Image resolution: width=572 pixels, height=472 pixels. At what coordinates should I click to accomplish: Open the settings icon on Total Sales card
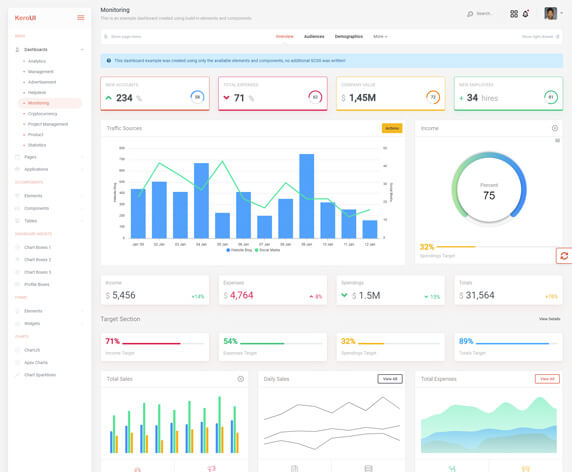pos(240,379)
